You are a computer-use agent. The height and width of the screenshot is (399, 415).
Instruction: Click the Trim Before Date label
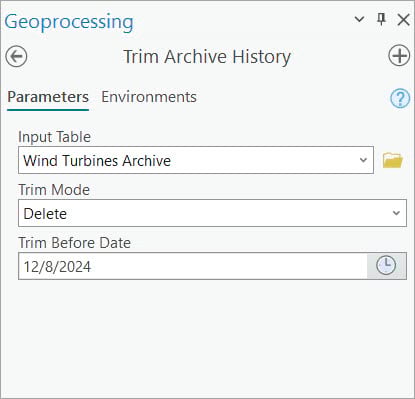pos(74,243)
